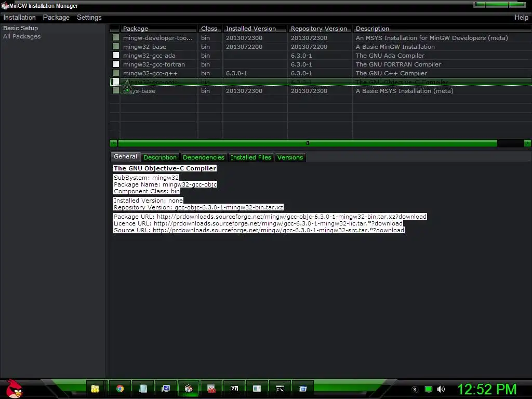
Task: Click the green horizontal scrollbar thumb
Action: [x=308, y=143]
